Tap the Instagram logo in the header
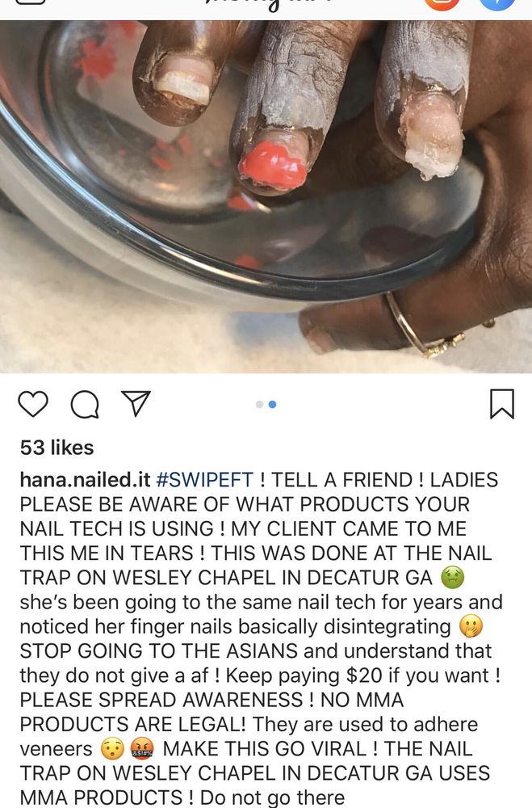 click(x=265, y=5)
